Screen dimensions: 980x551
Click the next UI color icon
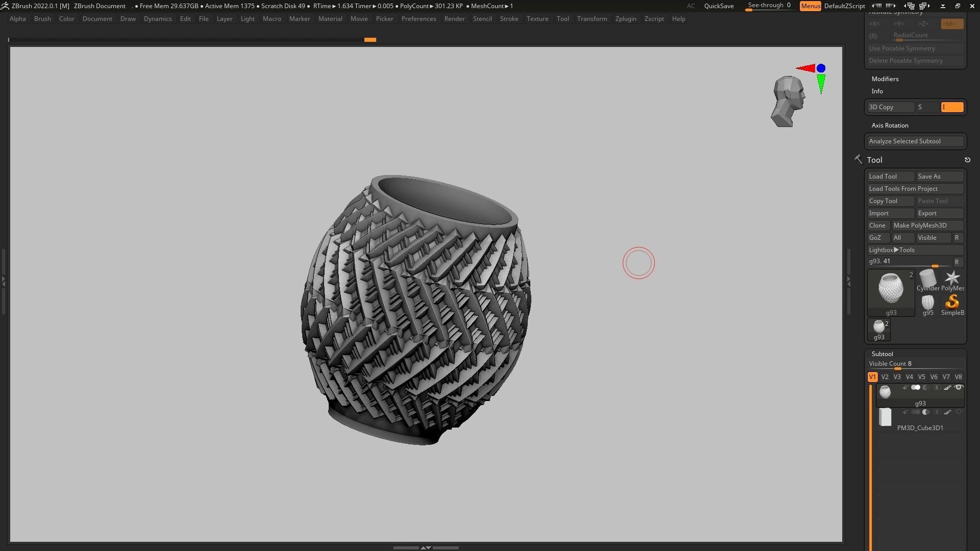891,6
